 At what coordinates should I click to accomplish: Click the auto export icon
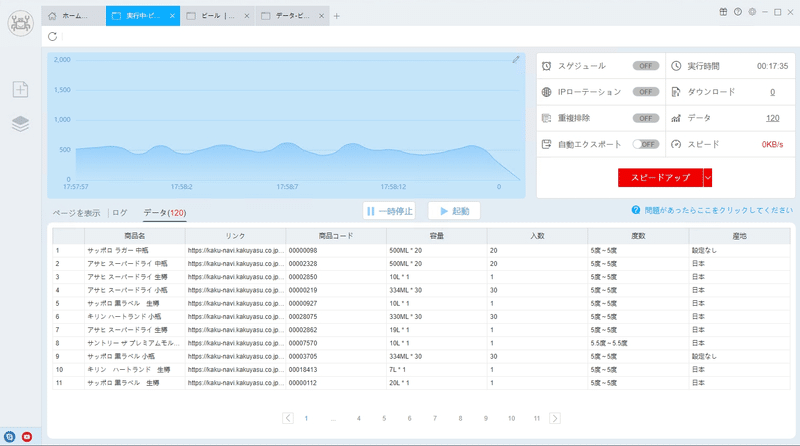point(546,144)
